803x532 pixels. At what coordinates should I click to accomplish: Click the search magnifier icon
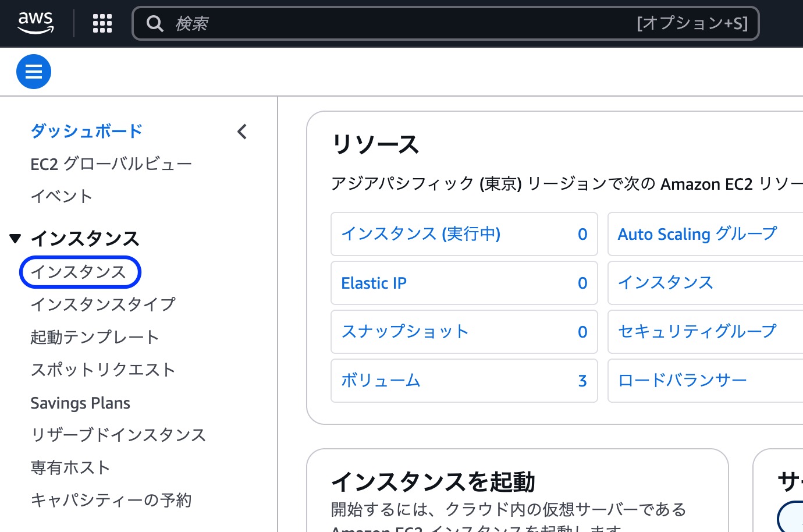click(155, 23)
